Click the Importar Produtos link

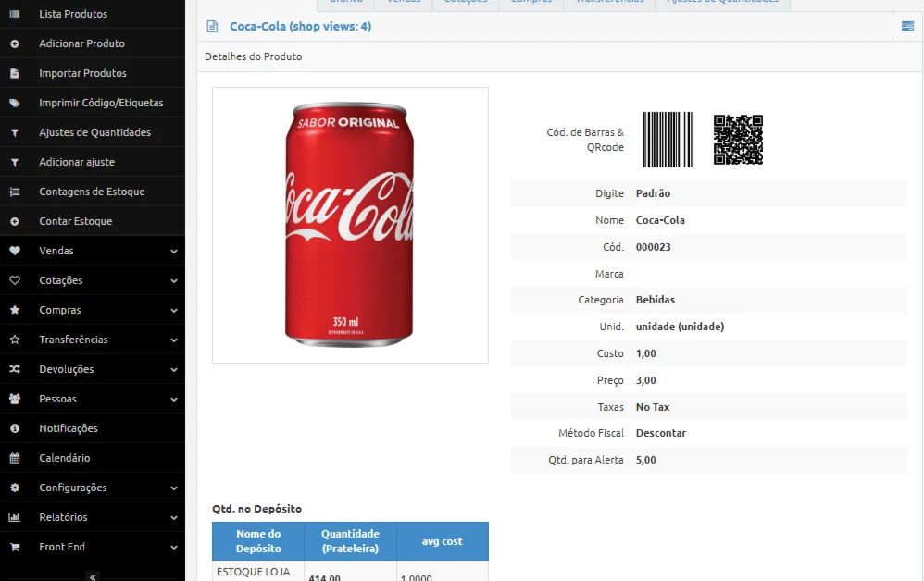click(82, 73)
